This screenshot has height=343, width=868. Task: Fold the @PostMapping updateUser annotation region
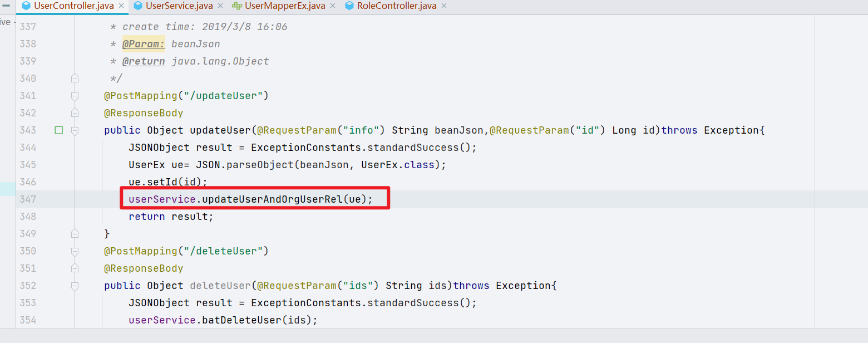pyautogui.click(x=75, y=96)
